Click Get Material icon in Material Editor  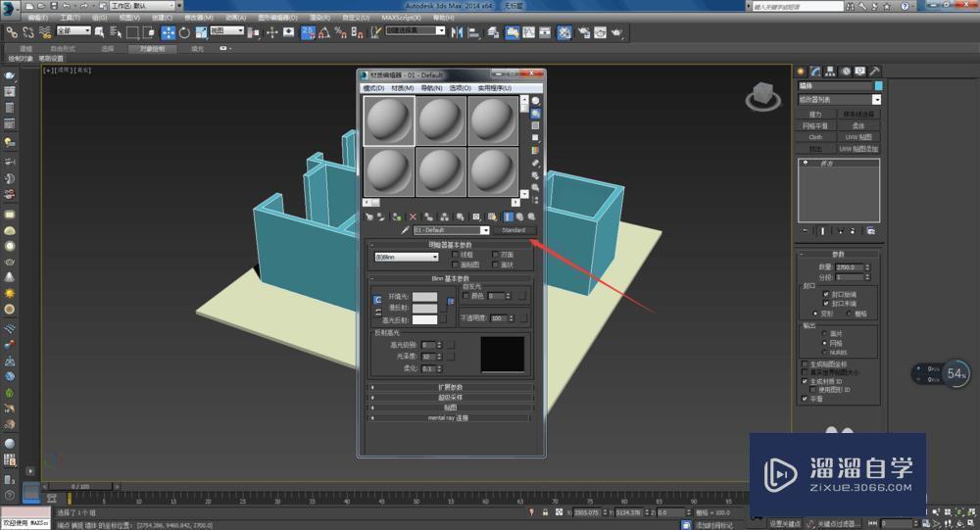[369, 217]
